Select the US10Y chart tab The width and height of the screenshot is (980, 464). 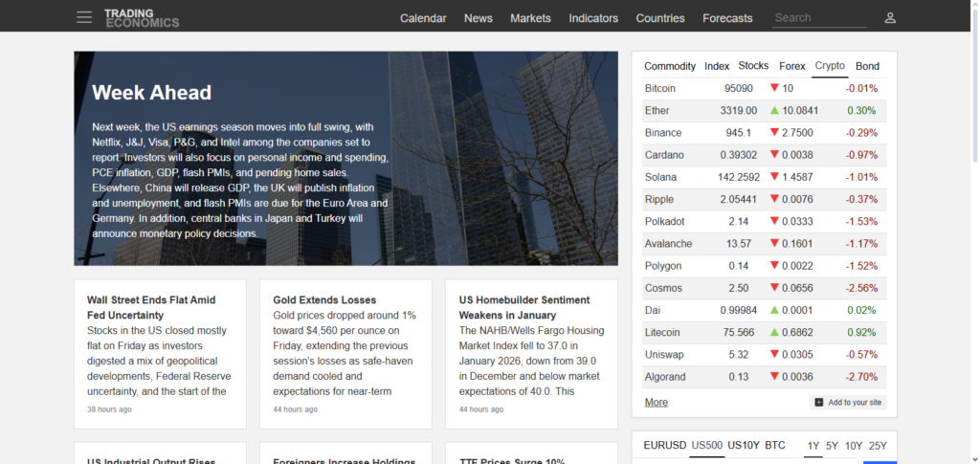(x=744, y=445)
